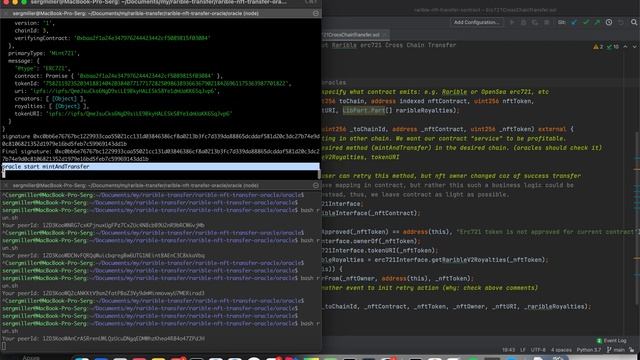Screen dimensions: 640x360
Task: Open the Add Configuration dropdown in the IDE
Action: [476, 22]
